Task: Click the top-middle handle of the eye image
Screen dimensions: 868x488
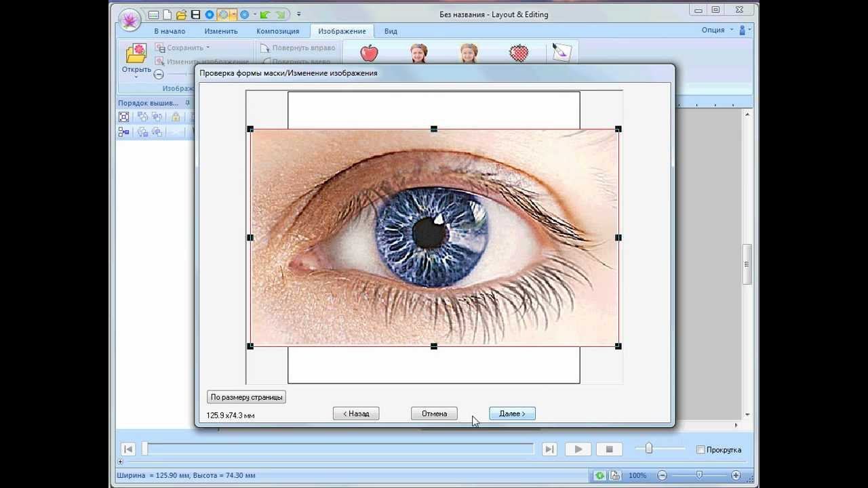Action: tap(434, 129)
